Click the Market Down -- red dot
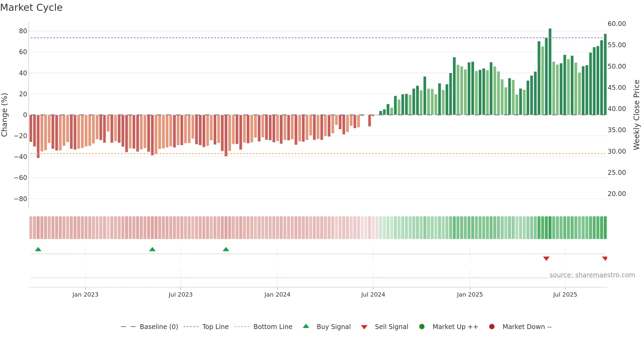 coord(492,327)
